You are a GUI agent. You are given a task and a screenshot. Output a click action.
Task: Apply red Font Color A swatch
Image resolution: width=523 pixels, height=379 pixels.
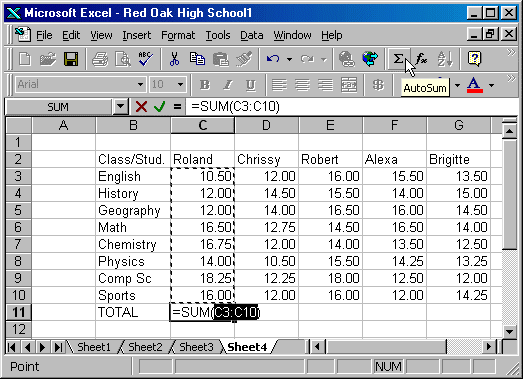click(x=475, y=85)
